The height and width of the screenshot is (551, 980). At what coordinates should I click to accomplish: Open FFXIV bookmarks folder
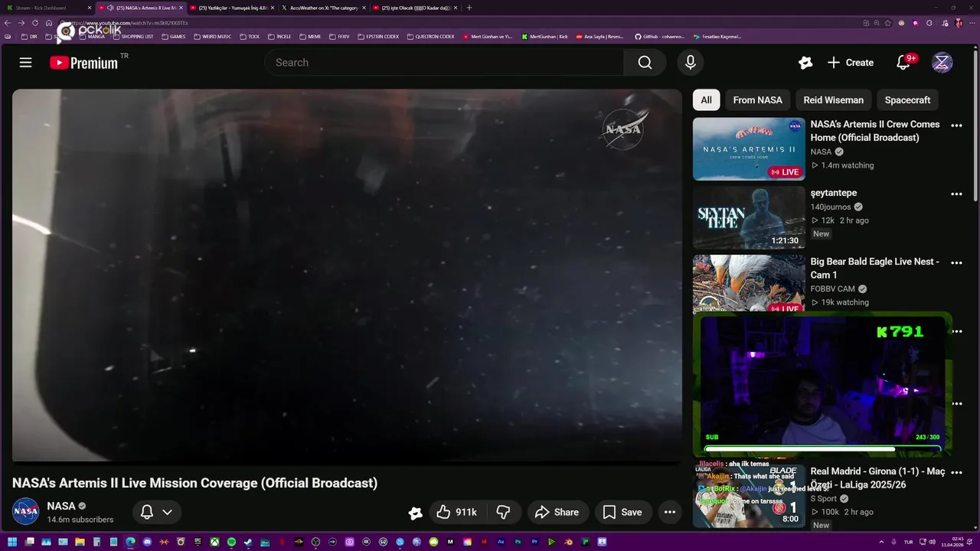(339, 37)
